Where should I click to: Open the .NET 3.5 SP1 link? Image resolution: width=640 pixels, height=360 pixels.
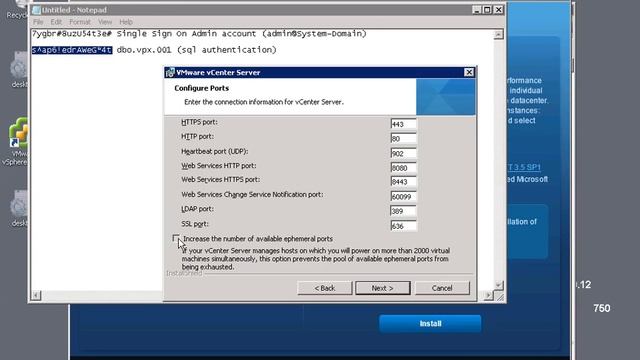524,167
